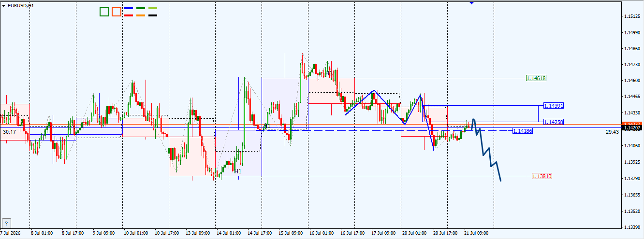
Task: Select the red line color bar
Action: click(129, 15)
